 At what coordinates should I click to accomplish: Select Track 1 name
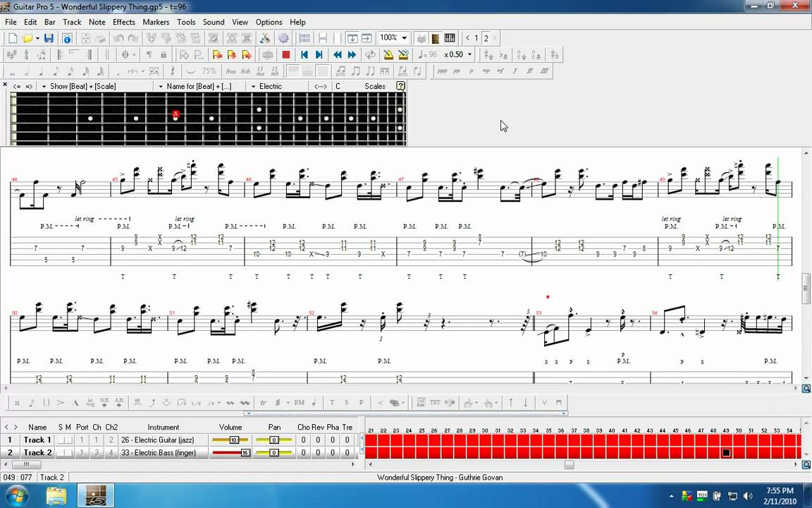pyautogui.click(x=37, y=440)
